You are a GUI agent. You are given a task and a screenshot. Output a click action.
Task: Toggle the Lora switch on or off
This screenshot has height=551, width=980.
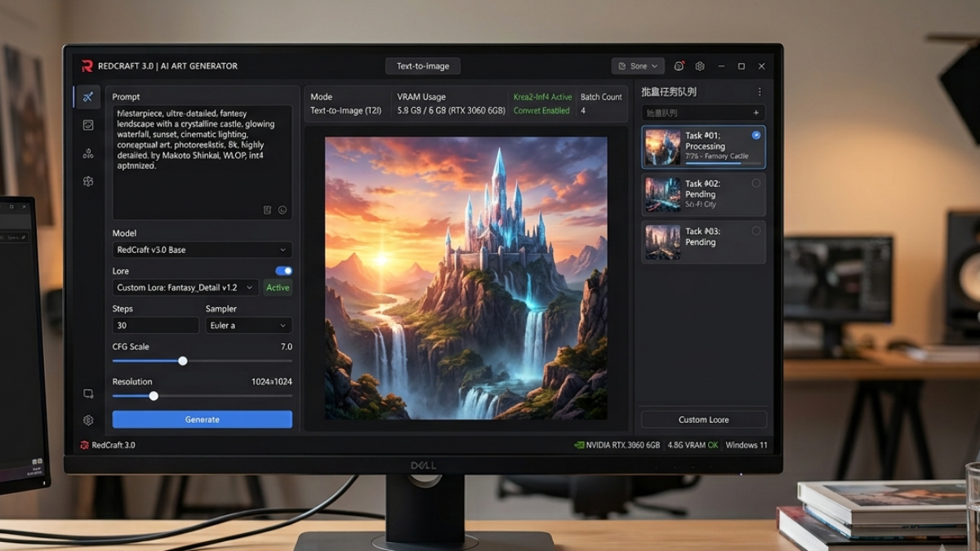click(283, 271)
